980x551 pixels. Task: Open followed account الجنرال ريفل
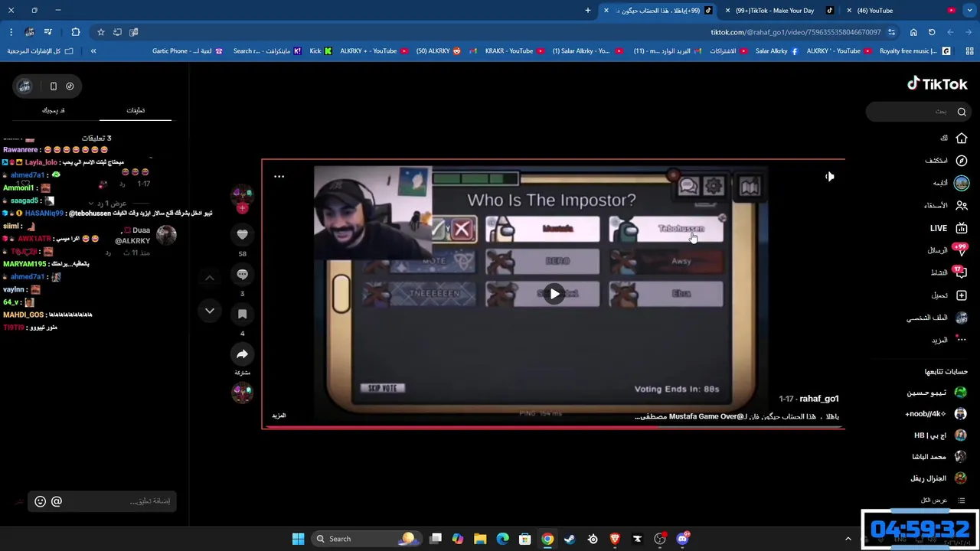[x=939, y=478]
